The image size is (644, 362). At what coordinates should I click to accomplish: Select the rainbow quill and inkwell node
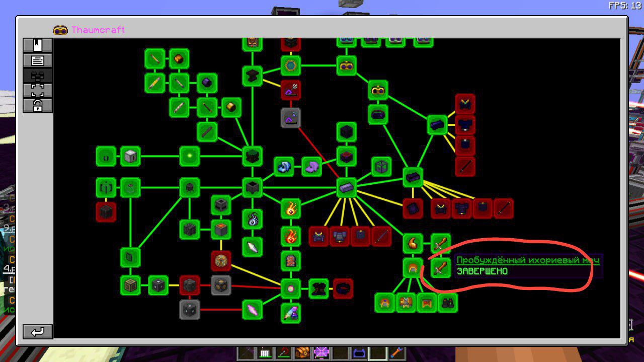[x=291, y=313]
